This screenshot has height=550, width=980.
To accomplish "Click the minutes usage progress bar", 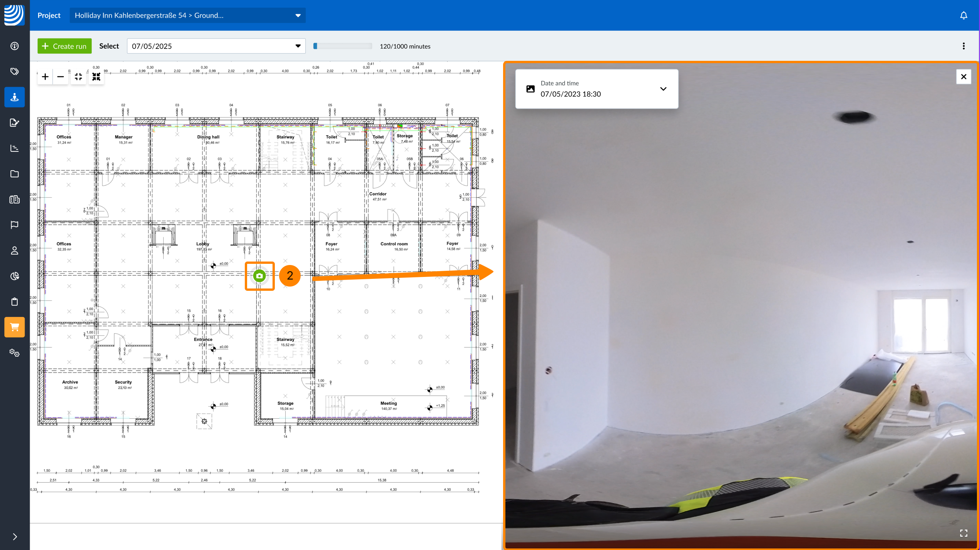I will pos(343,46).
